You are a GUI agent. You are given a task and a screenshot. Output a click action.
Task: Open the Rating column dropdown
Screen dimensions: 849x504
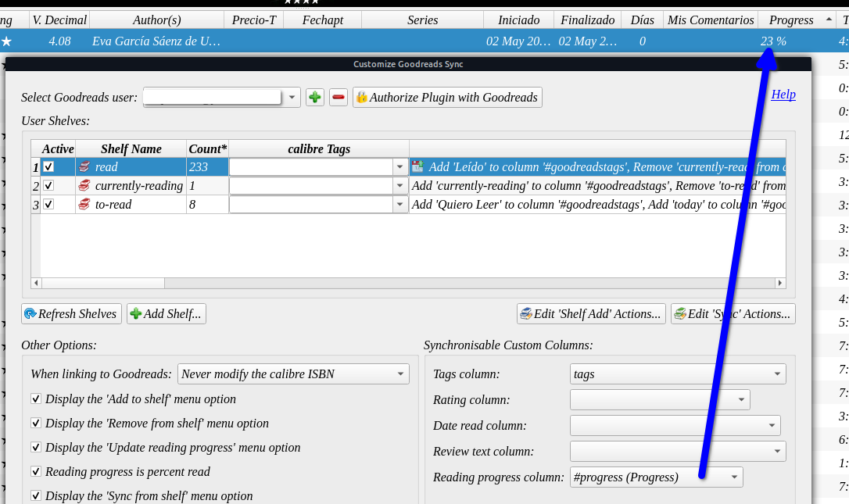[660, 399]
